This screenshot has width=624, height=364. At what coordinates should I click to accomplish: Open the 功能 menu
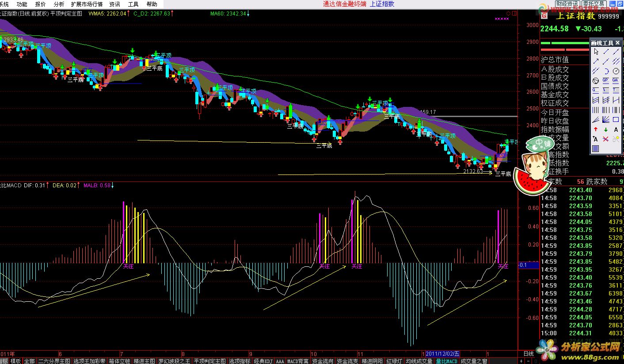pos(22,4)
